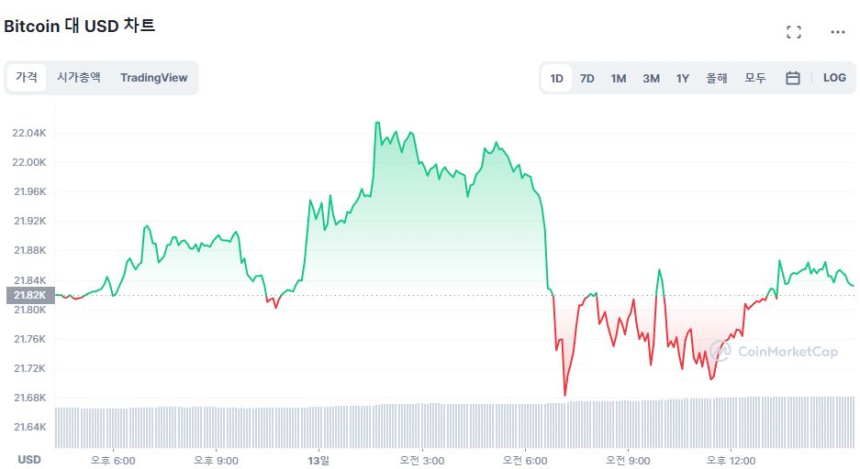Switch to the 시가총액 tab
860x469 pixels.
coord(78,77)
